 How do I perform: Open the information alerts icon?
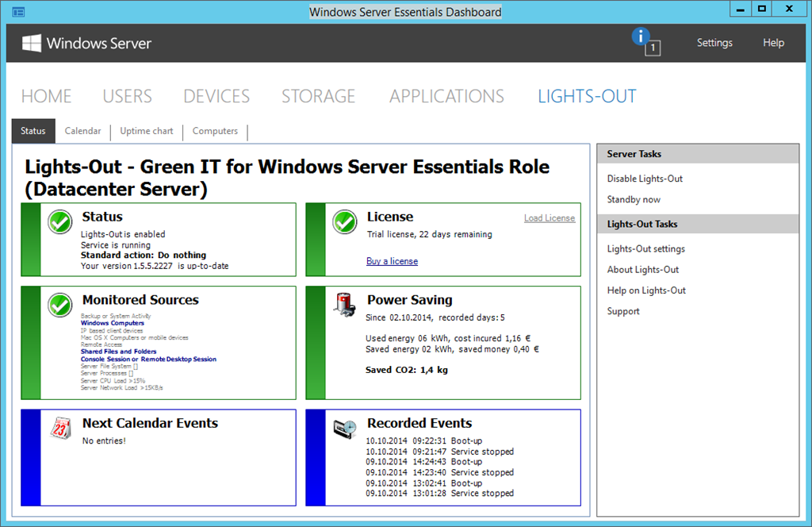(x=641, y=37)
